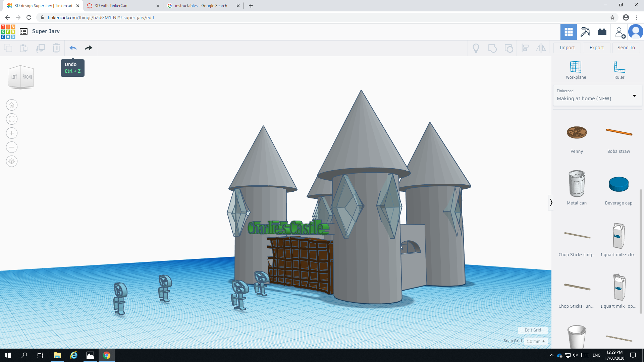This screenshot has height=362, width=644.
Task: Open the user profile avatar
Action: (x=636, y=32)
